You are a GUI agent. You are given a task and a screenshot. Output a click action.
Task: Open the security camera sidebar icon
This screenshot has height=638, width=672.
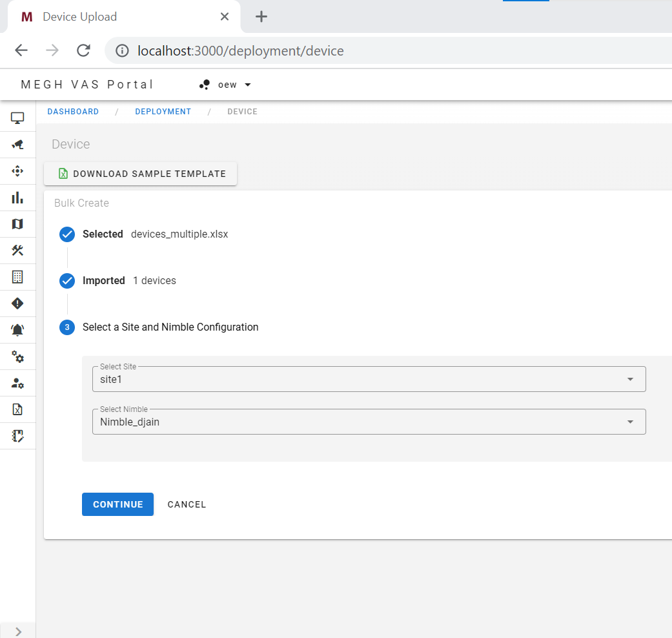[x=17, y=145]
